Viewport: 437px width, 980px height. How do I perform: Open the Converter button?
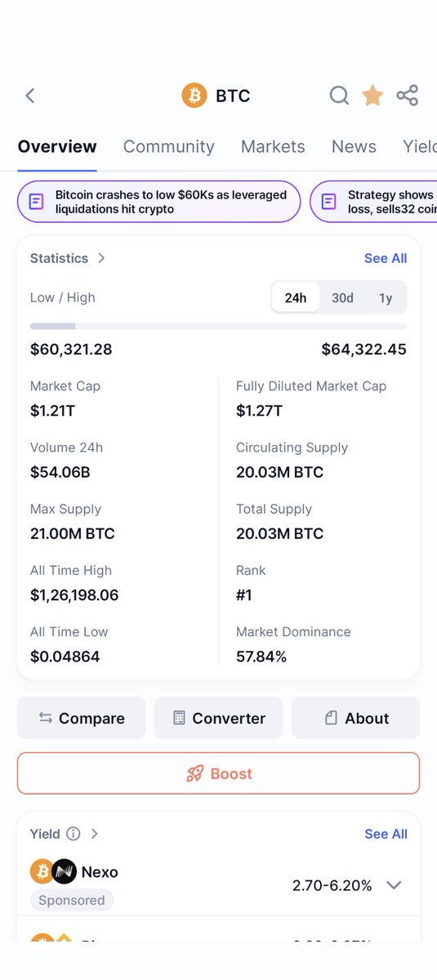pyautogui.click(x=218, y=718)
